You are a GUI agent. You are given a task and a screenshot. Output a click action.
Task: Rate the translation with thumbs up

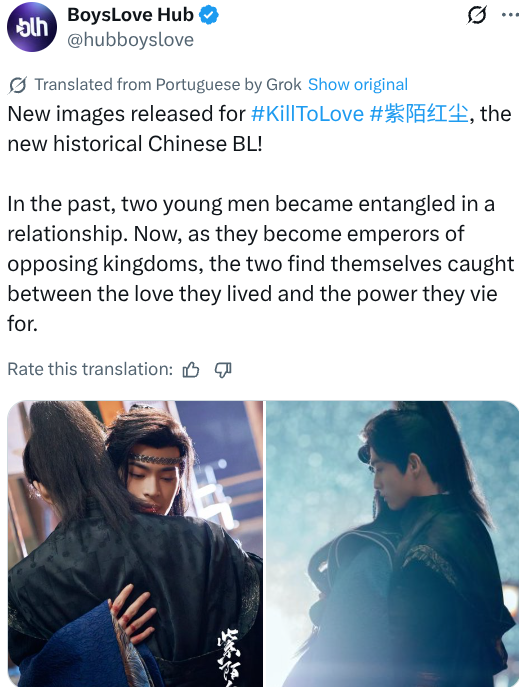click(x=191, y=370)
